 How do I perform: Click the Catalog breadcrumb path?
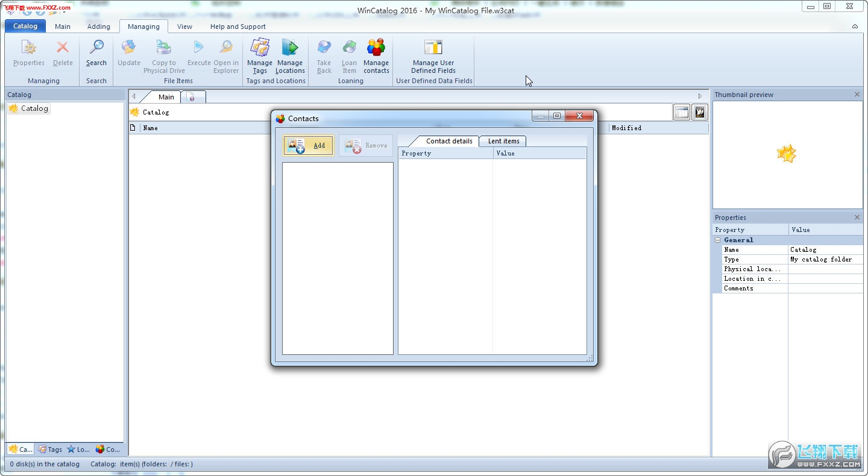click(156, 112)
